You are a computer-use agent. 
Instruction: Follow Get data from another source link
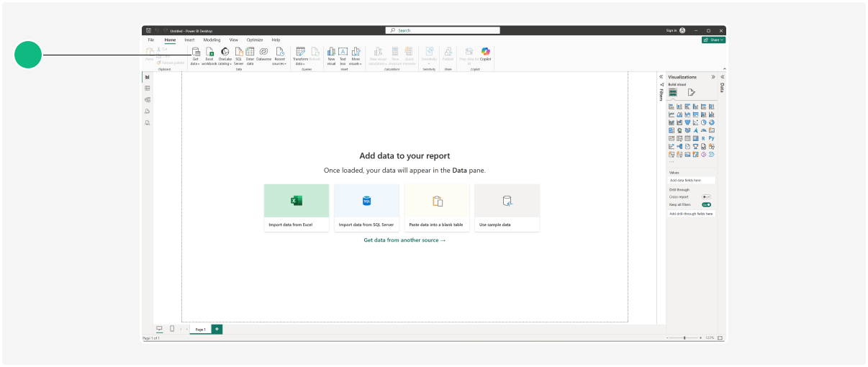[404, 240]
